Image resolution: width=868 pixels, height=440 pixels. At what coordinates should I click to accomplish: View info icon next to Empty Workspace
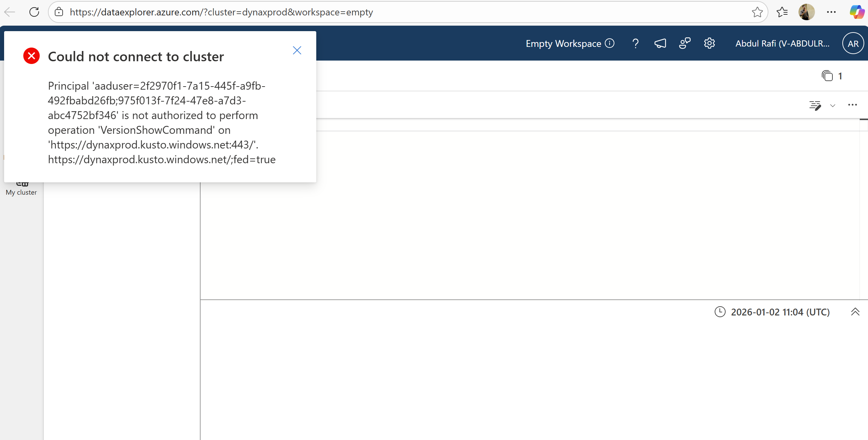pos(610,43)
